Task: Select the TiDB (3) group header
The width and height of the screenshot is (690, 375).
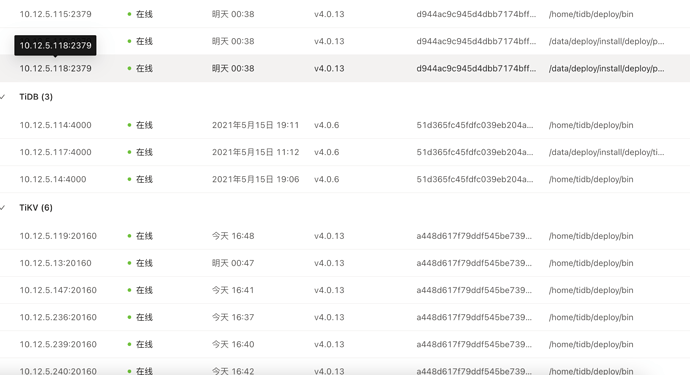Action: pyautogui.click(x=36, y=97)
